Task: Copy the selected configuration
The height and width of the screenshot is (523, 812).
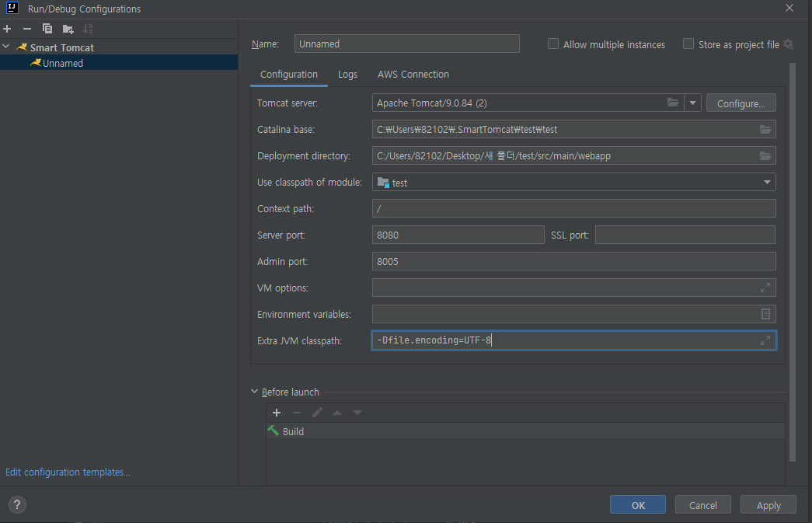Action: pos(47,29)
